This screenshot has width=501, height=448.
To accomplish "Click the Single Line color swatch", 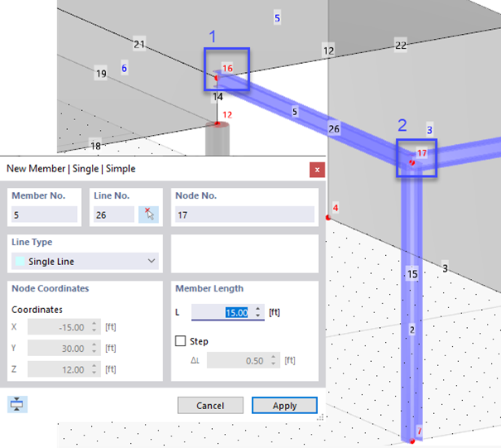I will [20, 261].
